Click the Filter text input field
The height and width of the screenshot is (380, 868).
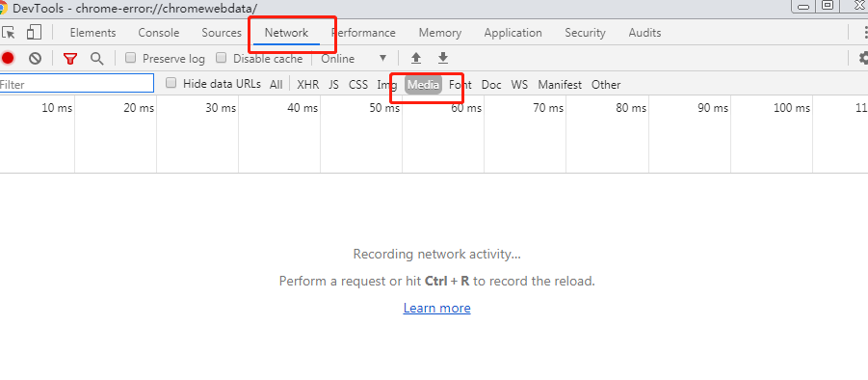pos(76,84)
